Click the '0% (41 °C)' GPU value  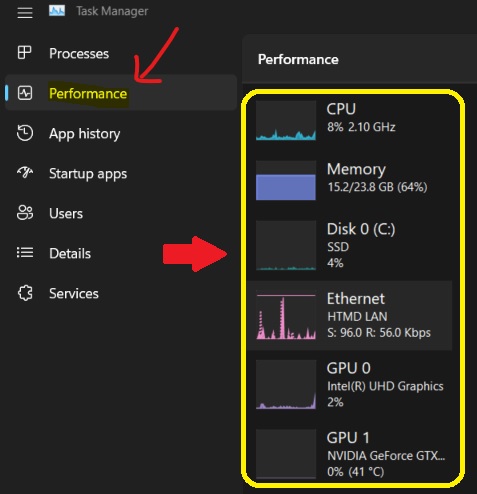[355, 472]
